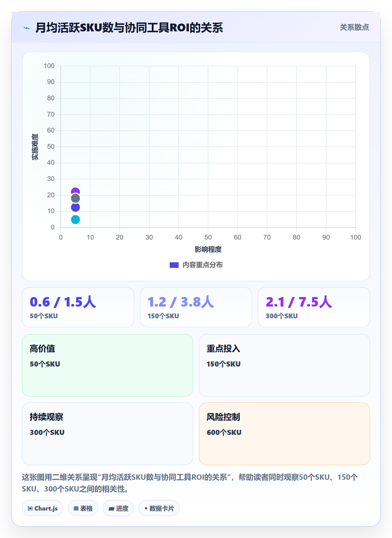Click the purple scatter point

(x=75, y=191)
